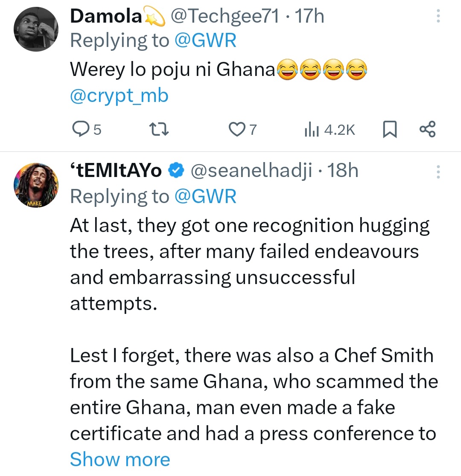
Task: Open more options for tEMItAYo's tweet
Action: [x=438, y=171]
